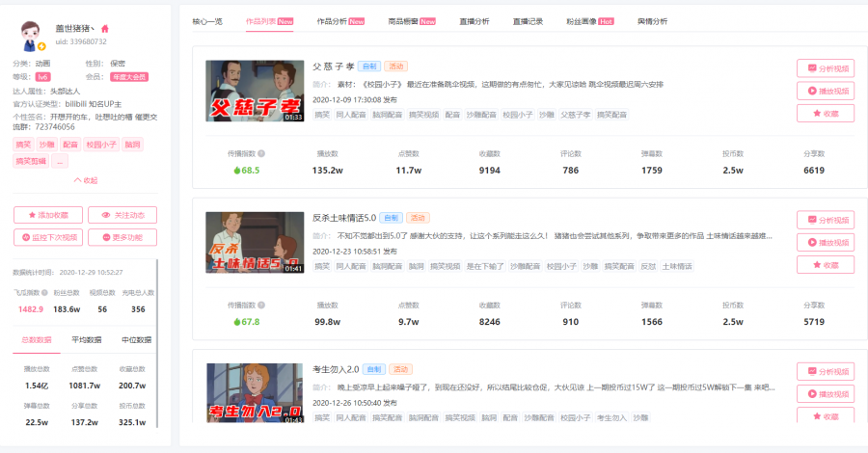The width and height of the screenshot is (868, 453).
Task: Click the 关注动态 button
Action: point(122,215)
